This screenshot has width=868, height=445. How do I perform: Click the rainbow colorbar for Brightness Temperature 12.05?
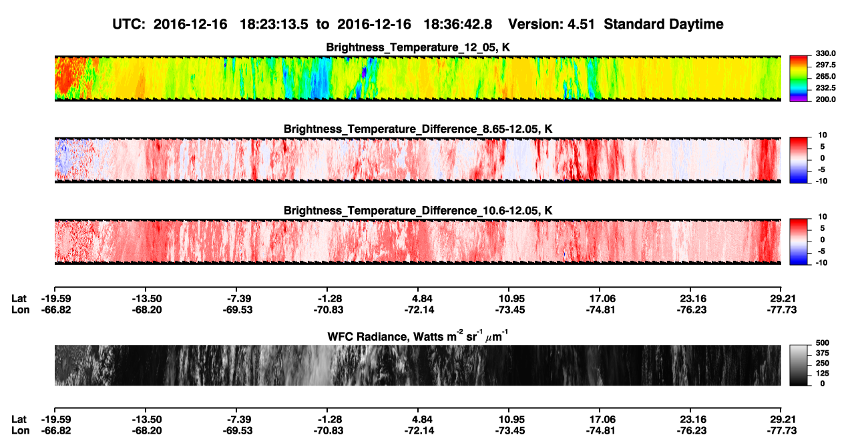[x=798, y=77]
